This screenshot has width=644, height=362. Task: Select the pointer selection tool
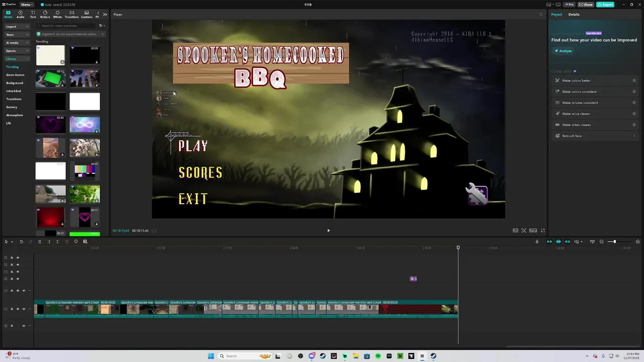[6, 242]
